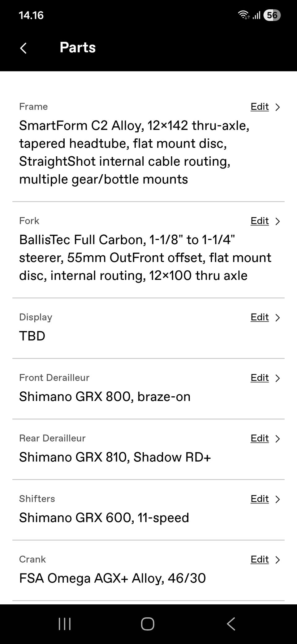Screen dimensions: 297x644
Task: Tap the Parts page title
Action: [x=78, y=47]
